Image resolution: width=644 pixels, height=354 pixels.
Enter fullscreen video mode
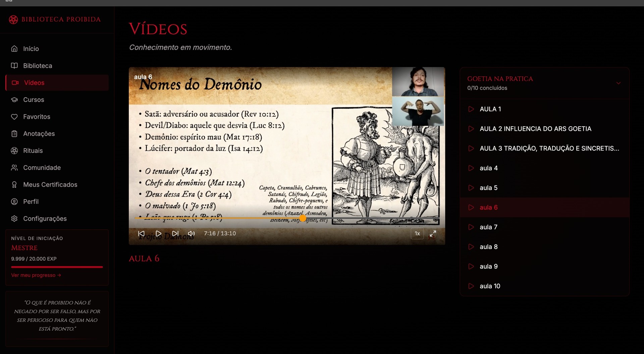[433, 234]
